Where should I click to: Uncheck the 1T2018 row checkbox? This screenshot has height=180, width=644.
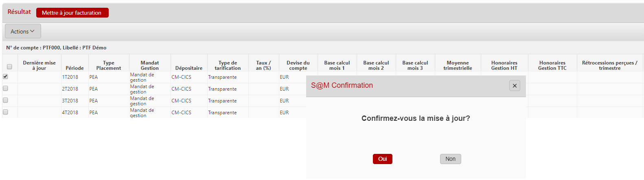click(5, 76)
